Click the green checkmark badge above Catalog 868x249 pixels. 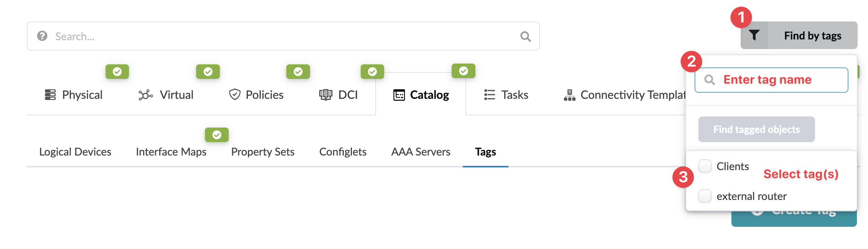[x=463, y=71]
